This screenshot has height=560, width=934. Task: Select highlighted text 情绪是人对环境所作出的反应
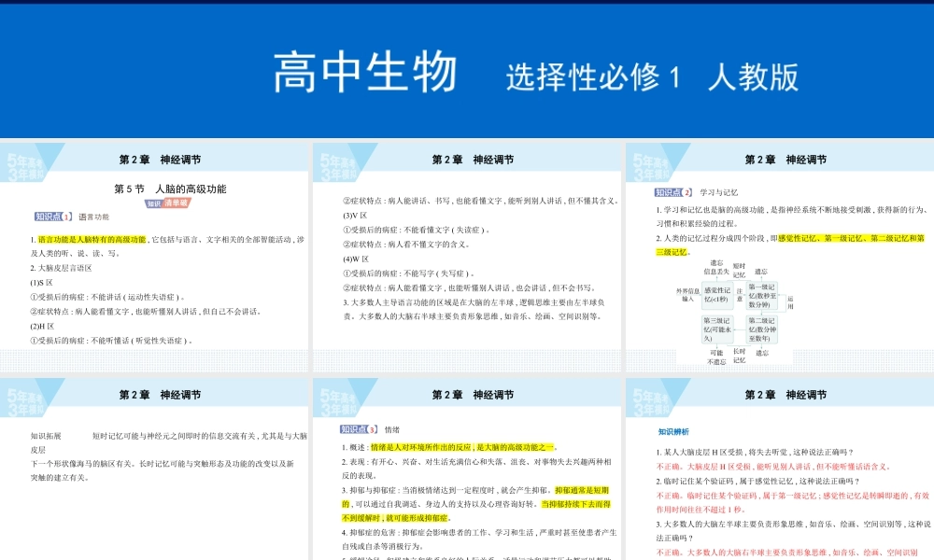[421, 447]
